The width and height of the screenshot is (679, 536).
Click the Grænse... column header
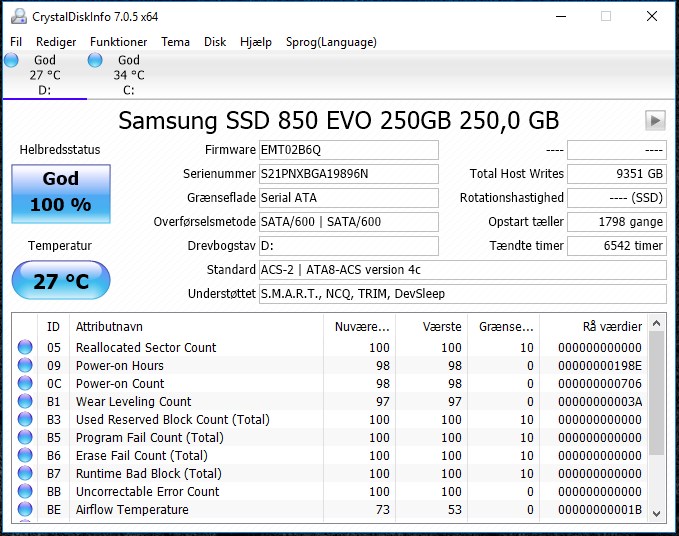(x=503, y=326)
